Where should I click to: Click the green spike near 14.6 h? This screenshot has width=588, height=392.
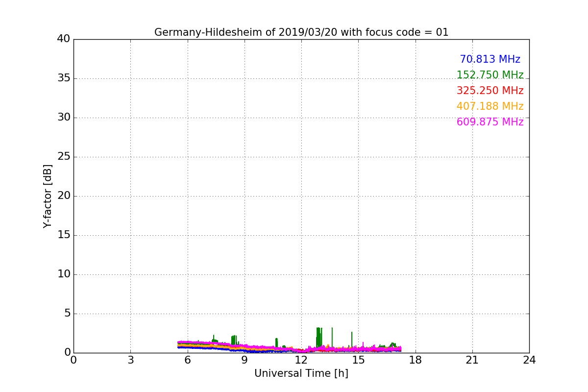pos(352,340)
